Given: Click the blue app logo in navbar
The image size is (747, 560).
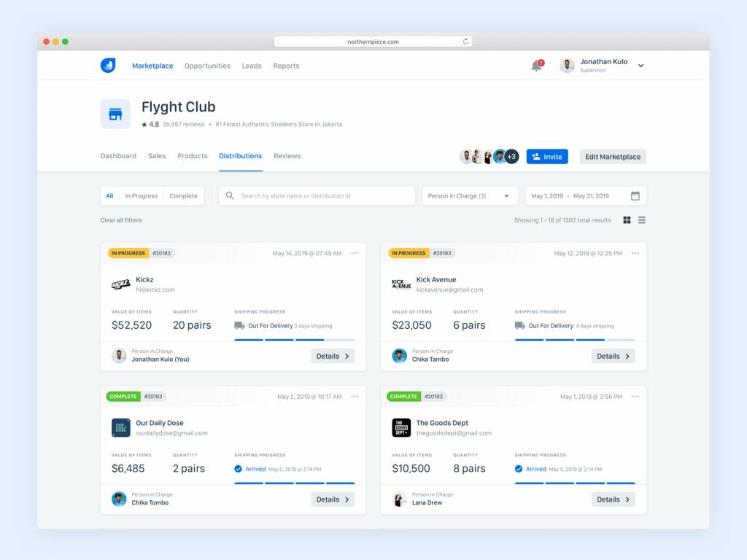Looking at the screenshot, I should tap(108, 66).
